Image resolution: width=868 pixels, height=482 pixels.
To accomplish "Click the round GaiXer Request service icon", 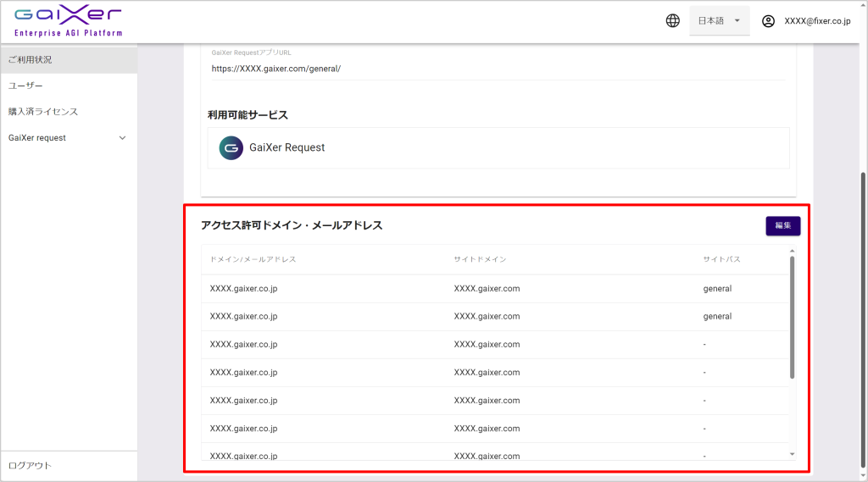I will [231, 147].
